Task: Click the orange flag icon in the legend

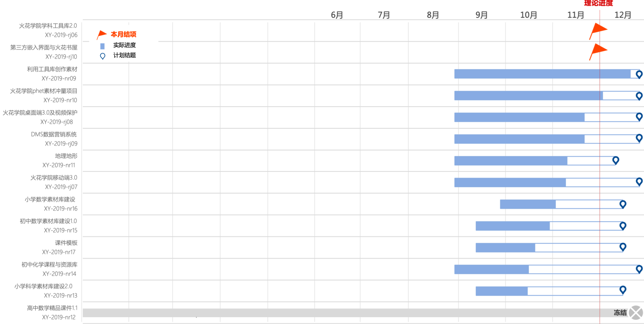Action: click(x=102, y=34)
